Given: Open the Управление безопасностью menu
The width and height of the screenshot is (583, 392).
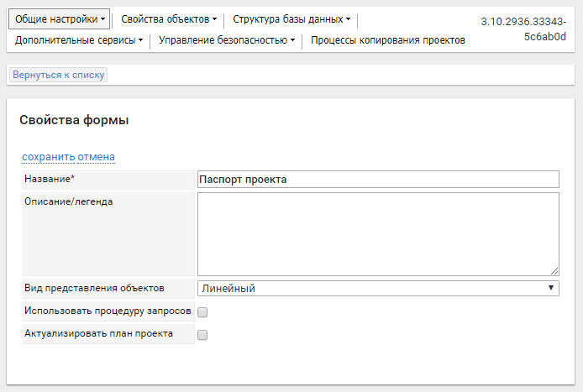Looking at the screenshot, I should coord(226,39).
